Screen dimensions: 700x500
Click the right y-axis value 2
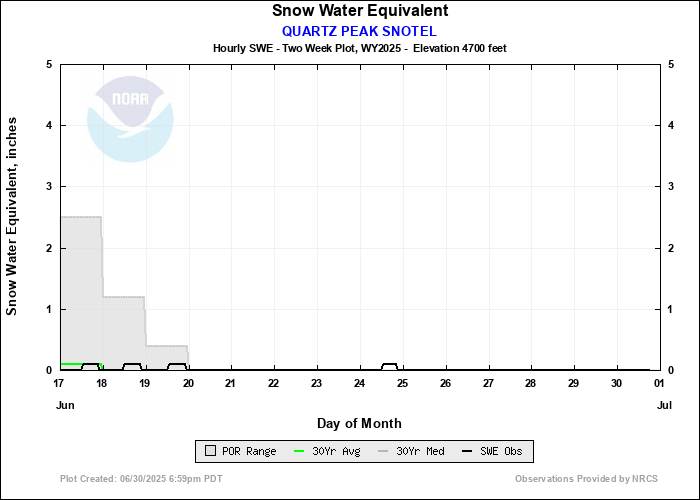coord(671,248)
